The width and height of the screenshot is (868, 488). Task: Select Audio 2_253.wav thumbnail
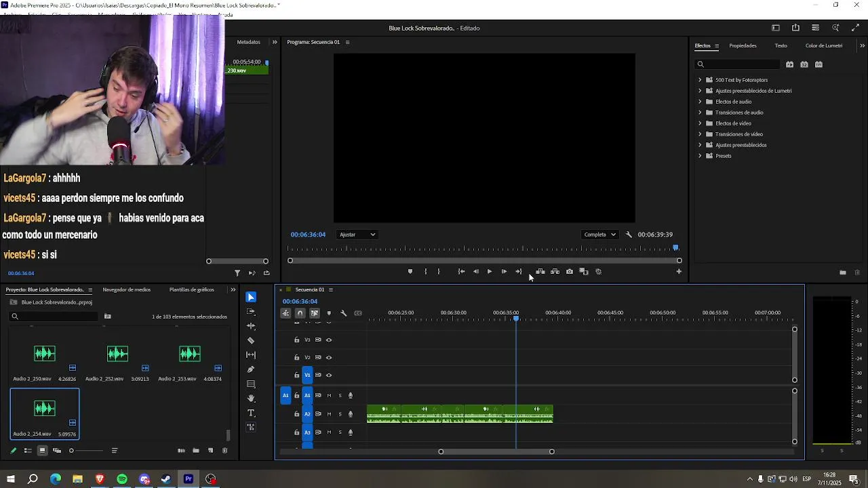tap(190, 353)
